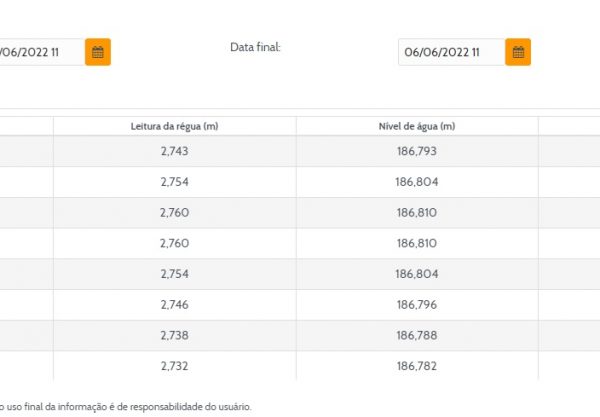Click the 2,746 ruler reading cell
Image resolution: width=600 pixels, height=417 pixels.
(174, 305)
